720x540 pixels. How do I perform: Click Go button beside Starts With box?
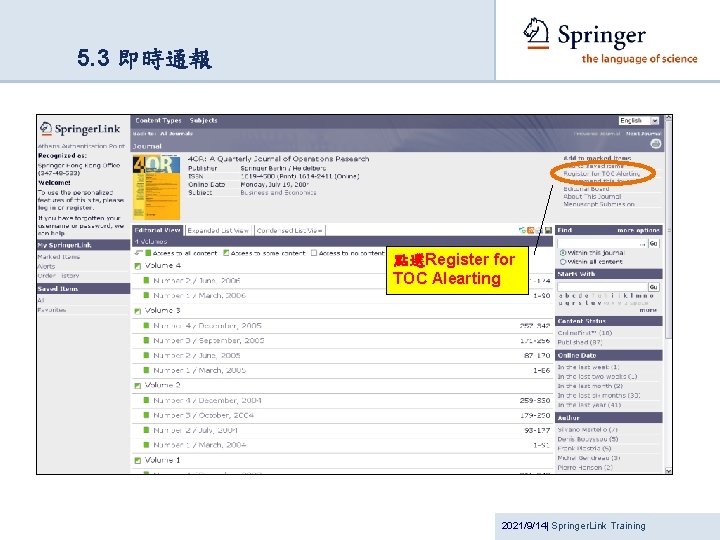click(x=653, y=287)
